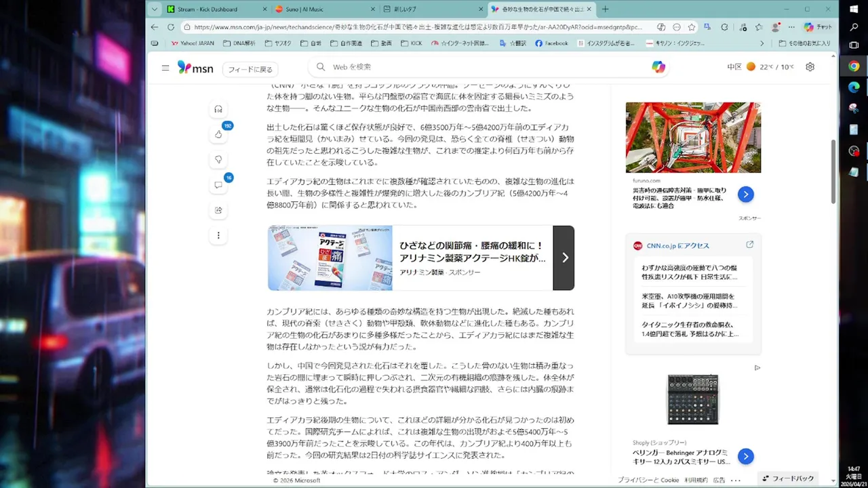Open the Edge settings and more menu
868x488 pixels.
[x=791, y=27]
